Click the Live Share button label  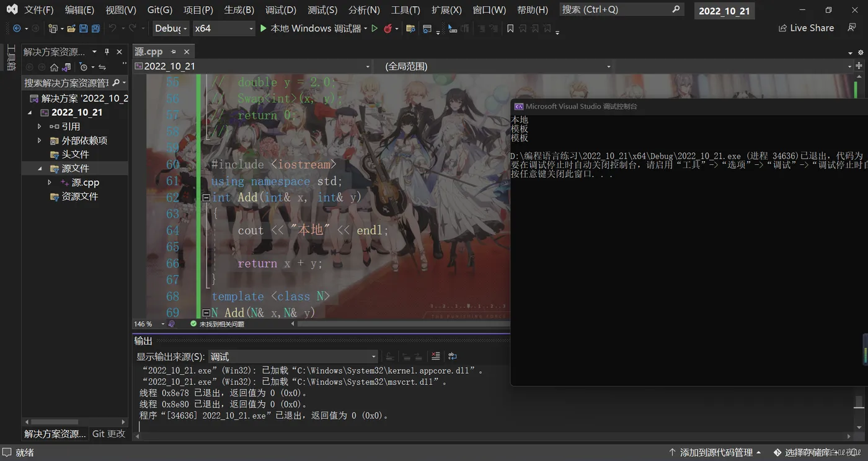812,29
